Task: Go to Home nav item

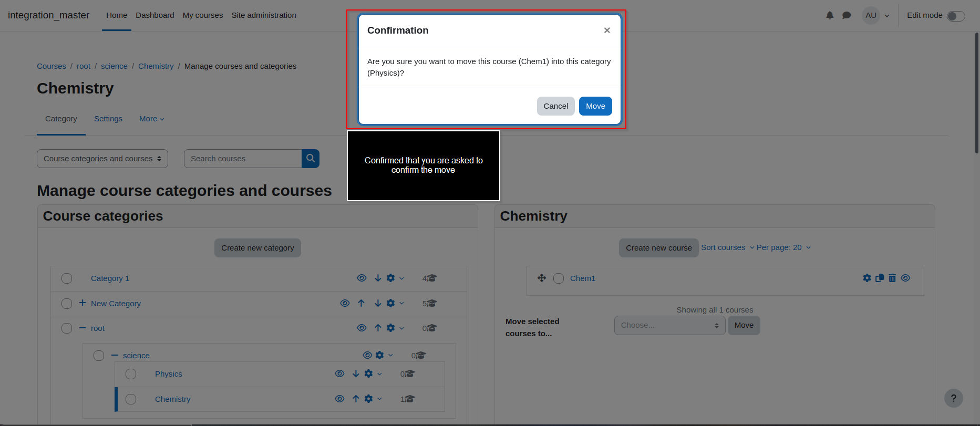Action: [x=117, y=15]
